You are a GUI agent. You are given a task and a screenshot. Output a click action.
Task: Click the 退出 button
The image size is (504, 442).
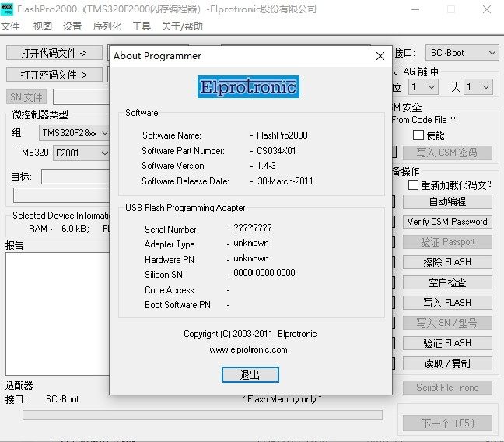pos(250,375)
